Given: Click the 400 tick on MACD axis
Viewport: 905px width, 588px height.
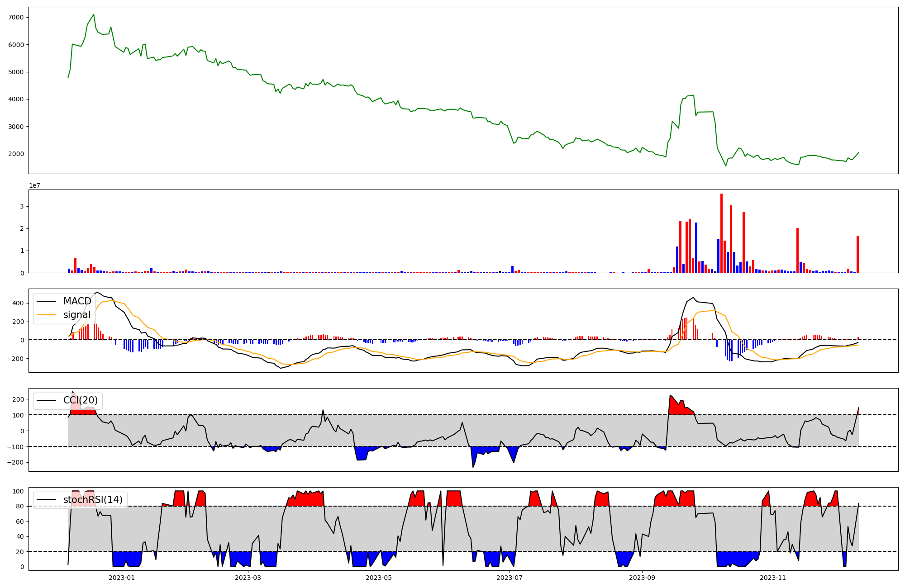Looking at the screenshot, I should pos(19,303).
